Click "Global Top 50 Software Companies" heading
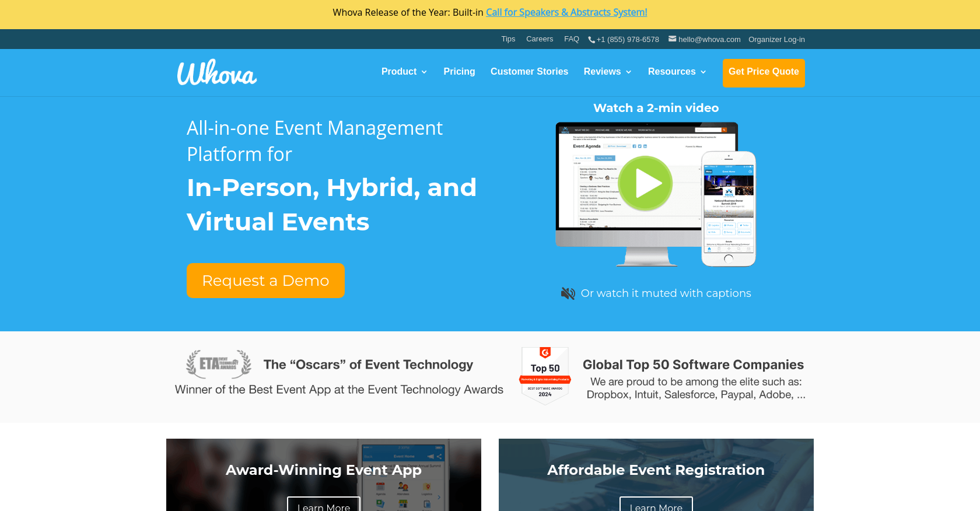 [693, 365]
